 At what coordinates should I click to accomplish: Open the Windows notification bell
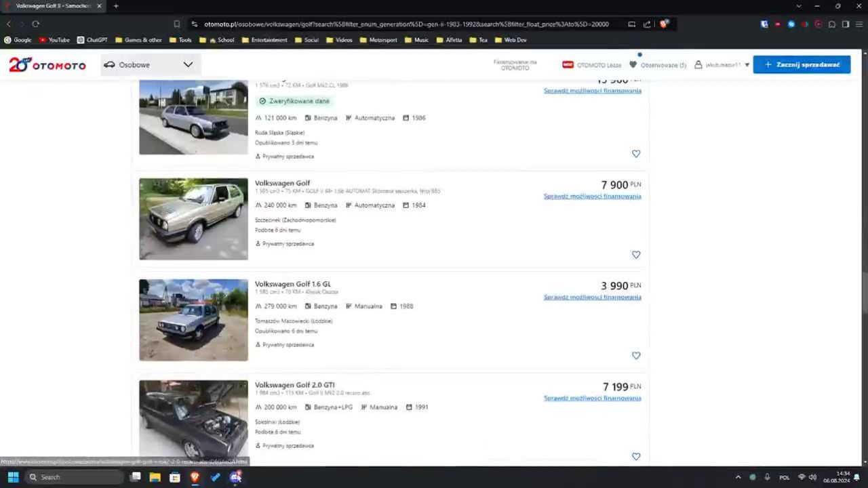click(856, 477)
